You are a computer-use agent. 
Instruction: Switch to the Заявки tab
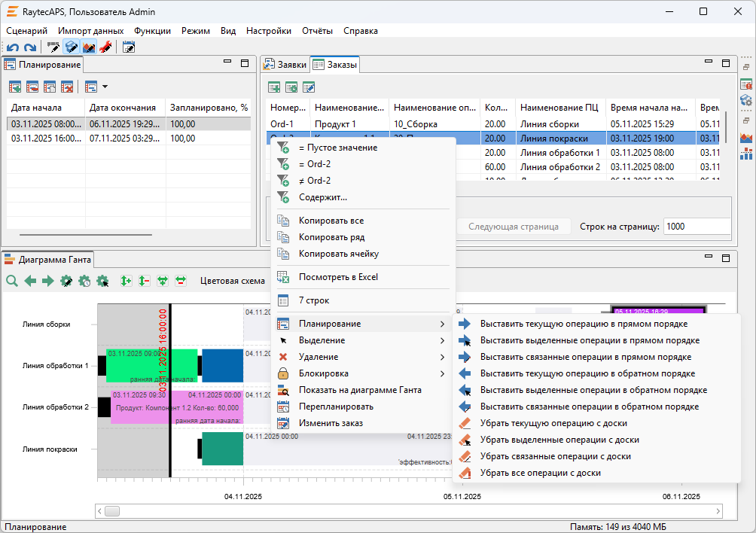(285, 65)
